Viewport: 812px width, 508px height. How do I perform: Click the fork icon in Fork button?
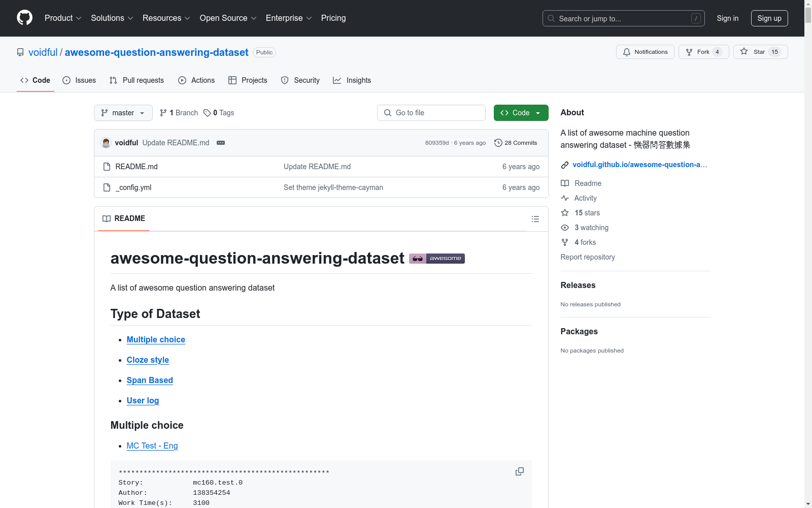[x=689, y=52]
